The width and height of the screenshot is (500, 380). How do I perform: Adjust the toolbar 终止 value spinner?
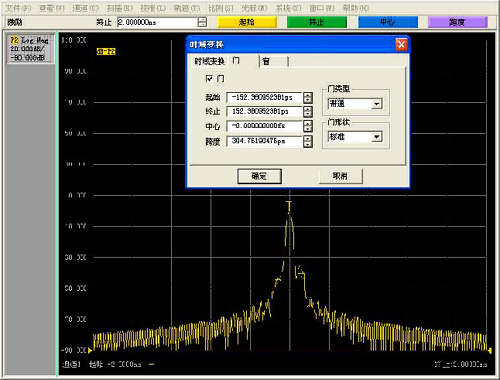pos(202,22)
